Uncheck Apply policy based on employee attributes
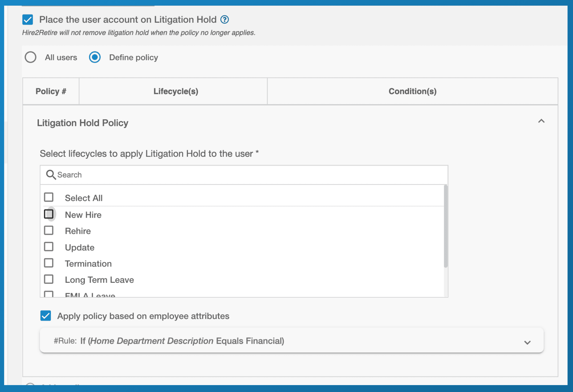Viewport: 573px width, 392px height. click(46, 316)
